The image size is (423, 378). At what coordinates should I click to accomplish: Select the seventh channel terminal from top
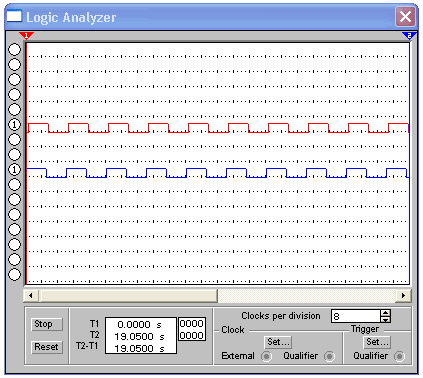14,139
